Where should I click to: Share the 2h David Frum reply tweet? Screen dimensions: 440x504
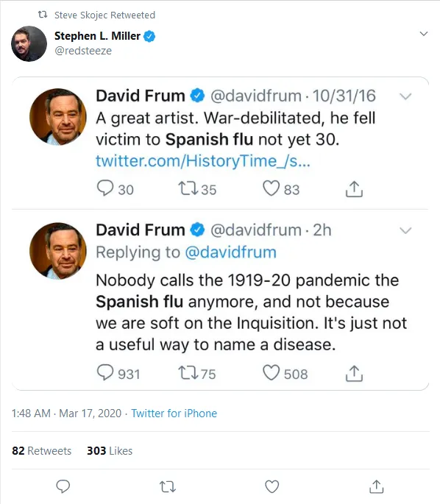click(354, 373)
